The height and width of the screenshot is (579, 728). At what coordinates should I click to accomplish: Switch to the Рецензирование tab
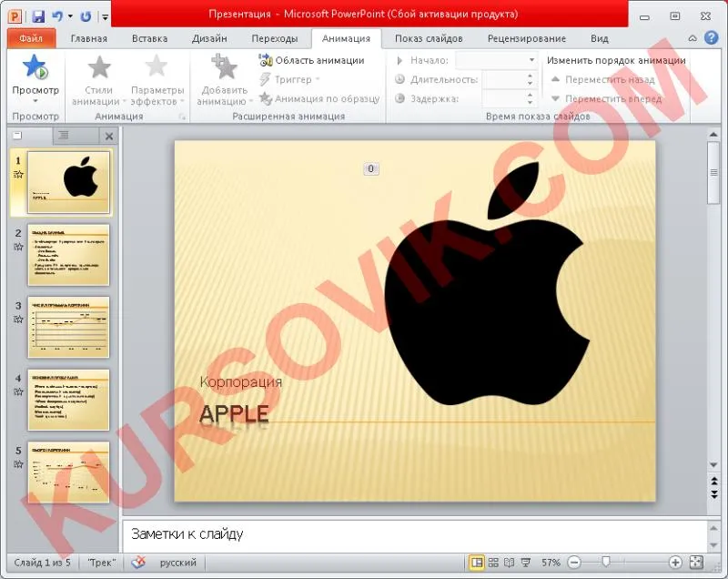tap(527, 38)
